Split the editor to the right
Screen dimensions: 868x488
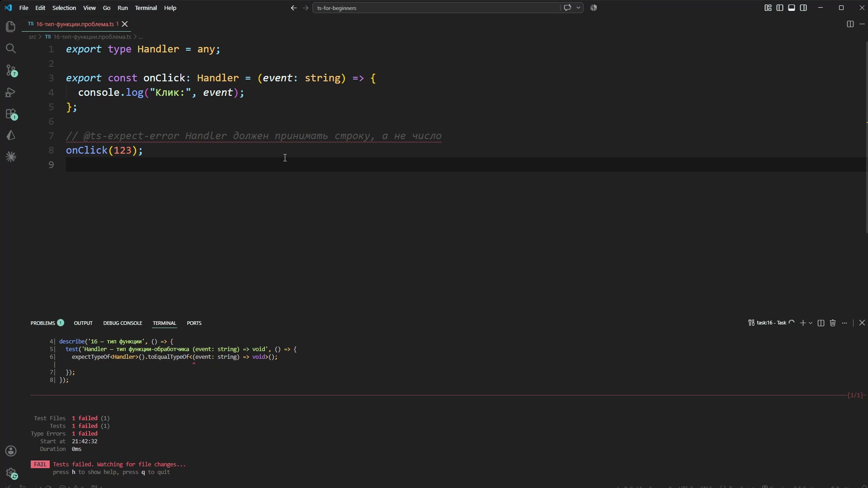850,24
